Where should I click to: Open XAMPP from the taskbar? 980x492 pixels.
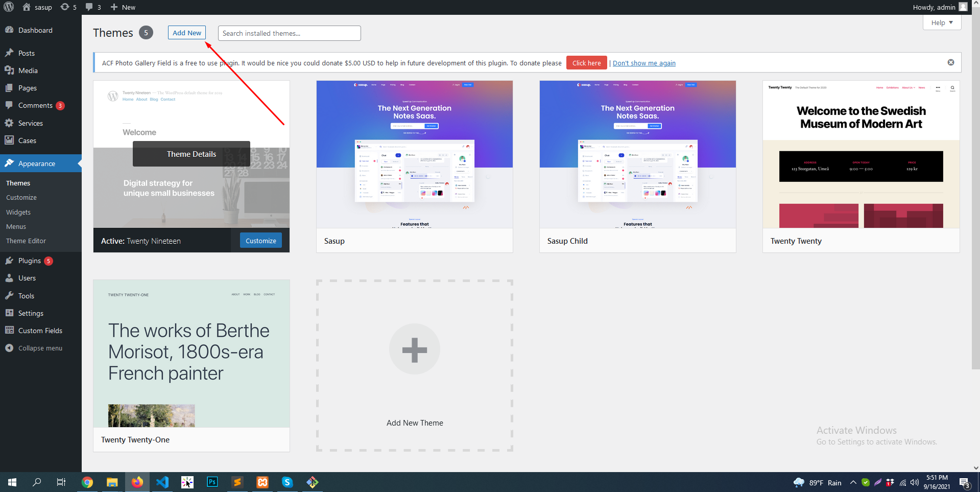(x=262, y=482)
